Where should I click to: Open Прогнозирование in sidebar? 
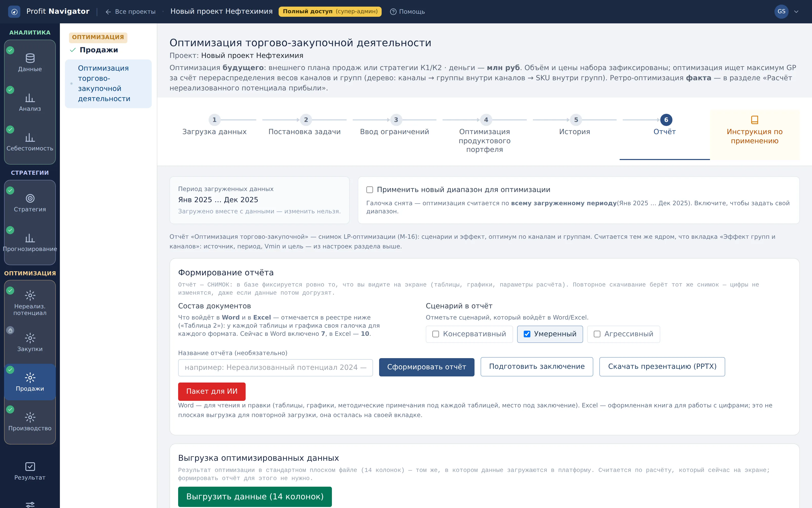tap(30, 243)
